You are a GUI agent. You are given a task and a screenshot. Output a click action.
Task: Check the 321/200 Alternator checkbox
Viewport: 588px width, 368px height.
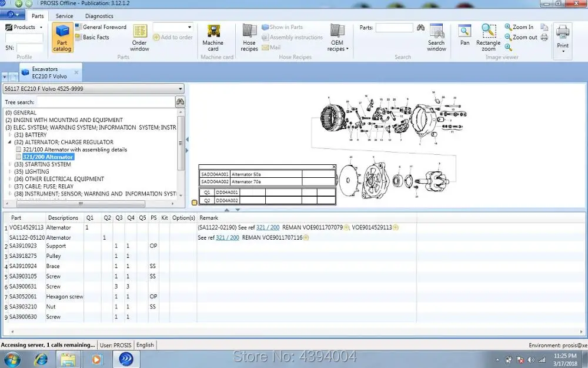[18, 157]
